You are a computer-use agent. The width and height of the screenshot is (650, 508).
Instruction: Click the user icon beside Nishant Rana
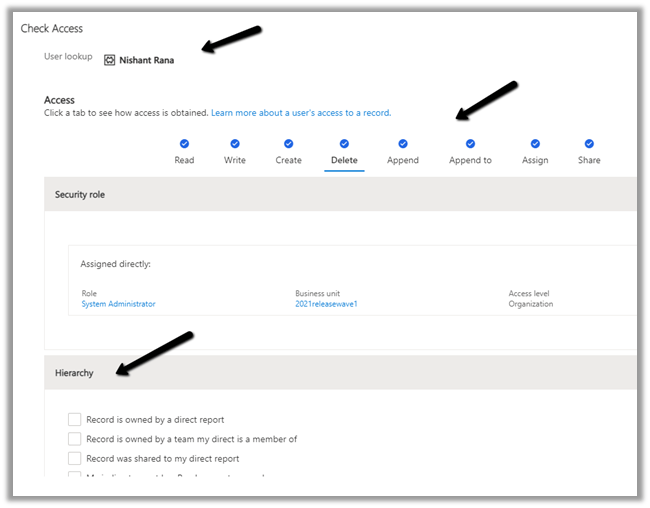(109, 60)
